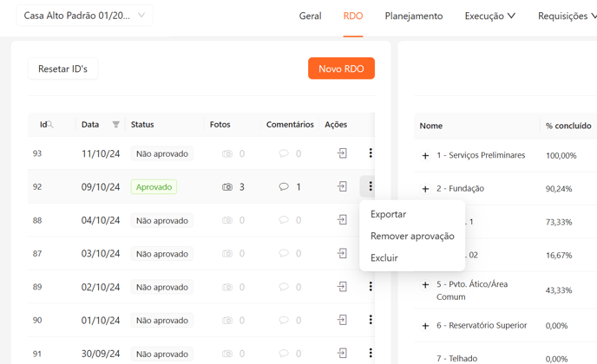The width and height of the screenshot is (597, 364).
Task: Click the Comentários column header
Action: (x=290, y=125)
